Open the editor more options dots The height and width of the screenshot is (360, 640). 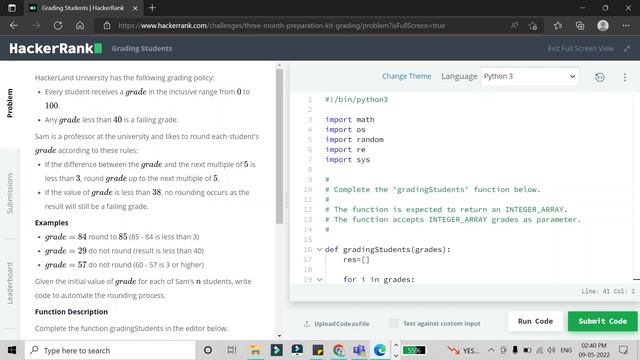point(624,77)
